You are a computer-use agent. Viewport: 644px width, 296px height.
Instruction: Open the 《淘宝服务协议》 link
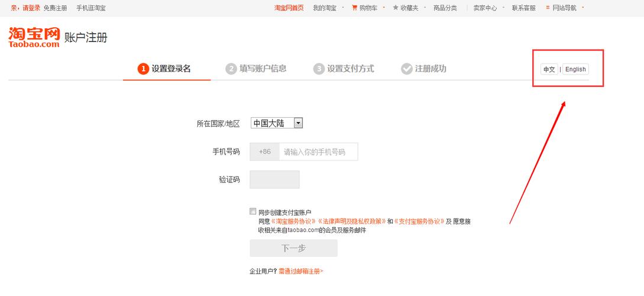point(293,221)
